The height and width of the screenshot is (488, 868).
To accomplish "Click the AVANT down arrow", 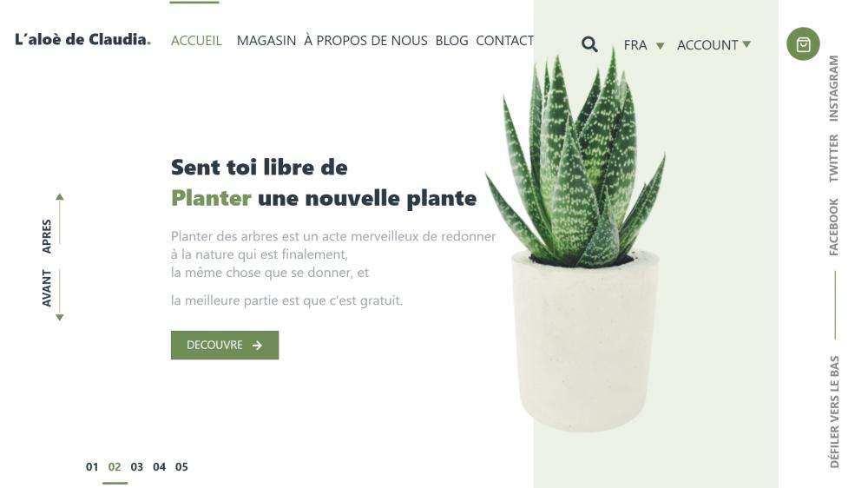I will point(60,318).
